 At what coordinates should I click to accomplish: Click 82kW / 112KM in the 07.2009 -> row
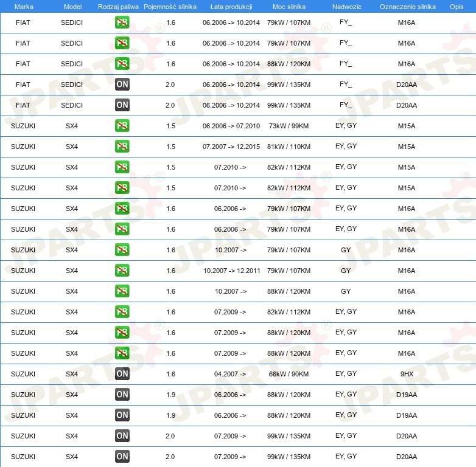[x=289, y=312]
